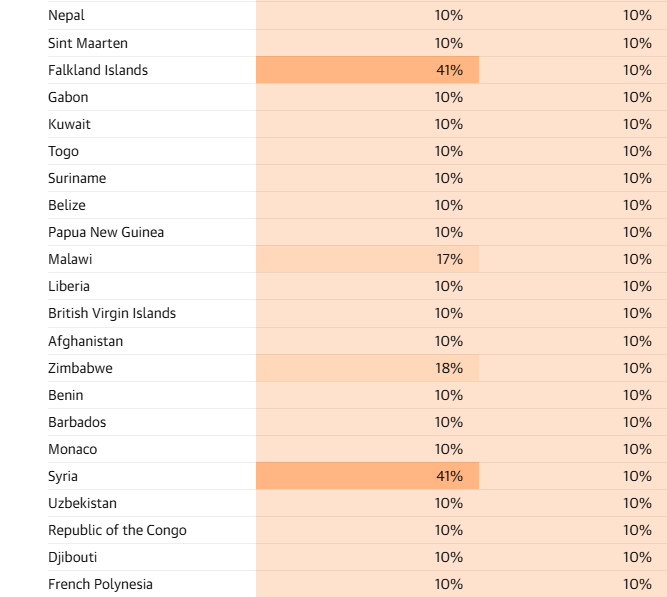Screen dimensions: 667x597
Task: Select the British Virgin Islands row
Action: point(357,314)
